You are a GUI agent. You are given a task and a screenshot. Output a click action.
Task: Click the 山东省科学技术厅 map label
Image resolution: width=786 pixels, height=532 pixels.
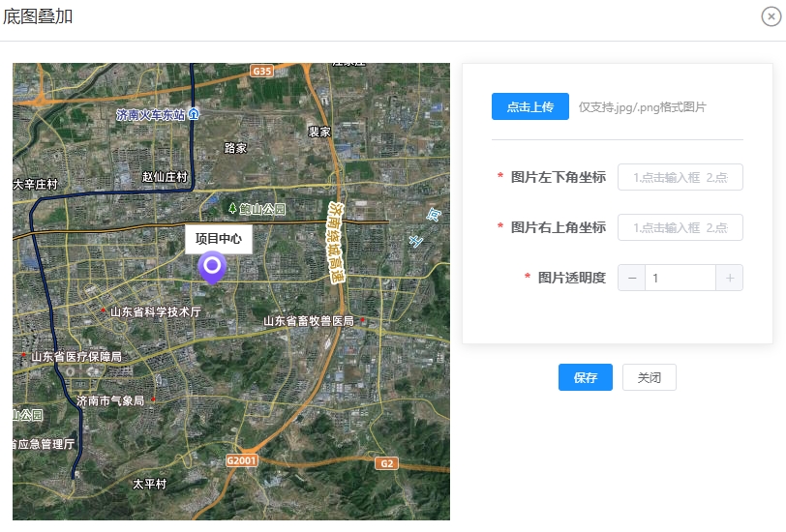pos(156,312)
